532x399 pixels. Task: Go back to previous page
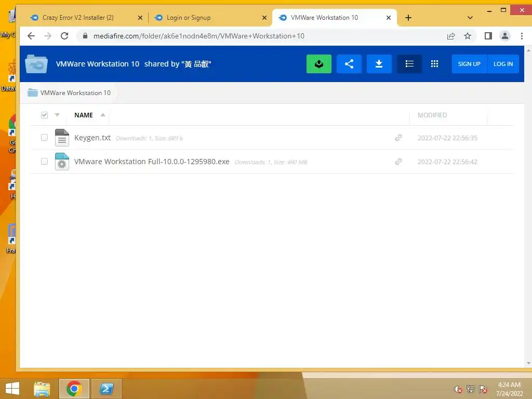point(31,36)
